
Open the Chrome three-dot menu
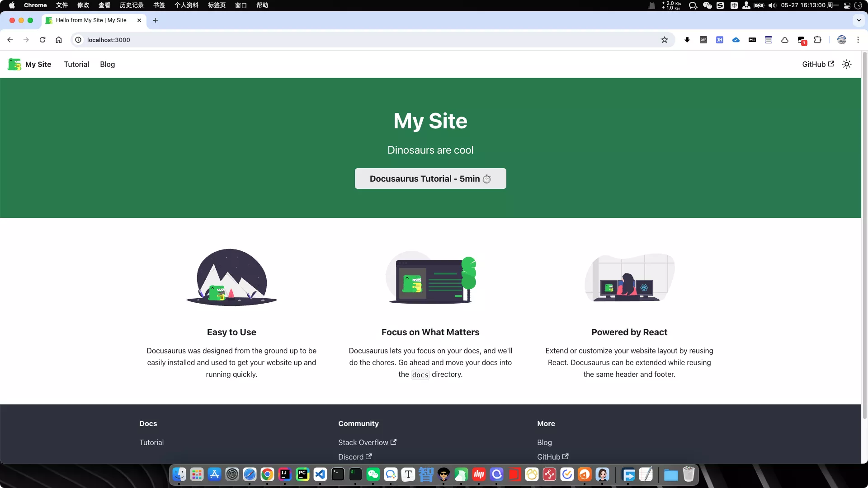pyautogui.click(x=858, y=40)
